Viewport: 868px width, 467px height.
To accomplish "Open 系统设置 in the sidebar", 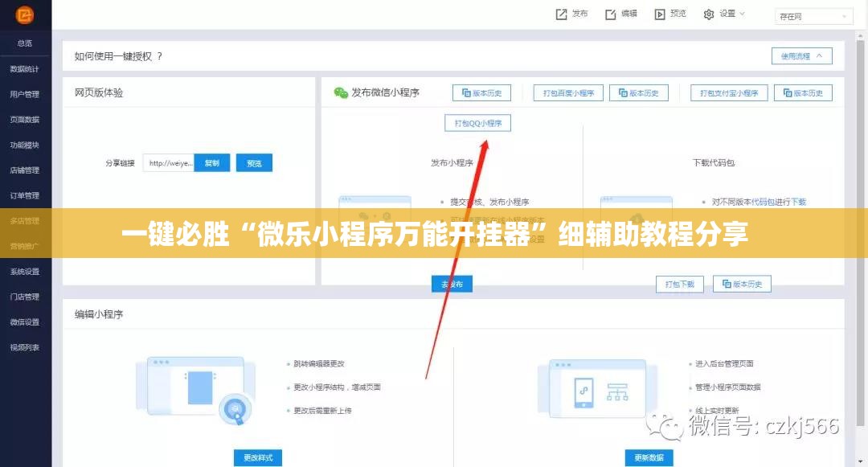I will pyautogui.click(x=25, y=272).
